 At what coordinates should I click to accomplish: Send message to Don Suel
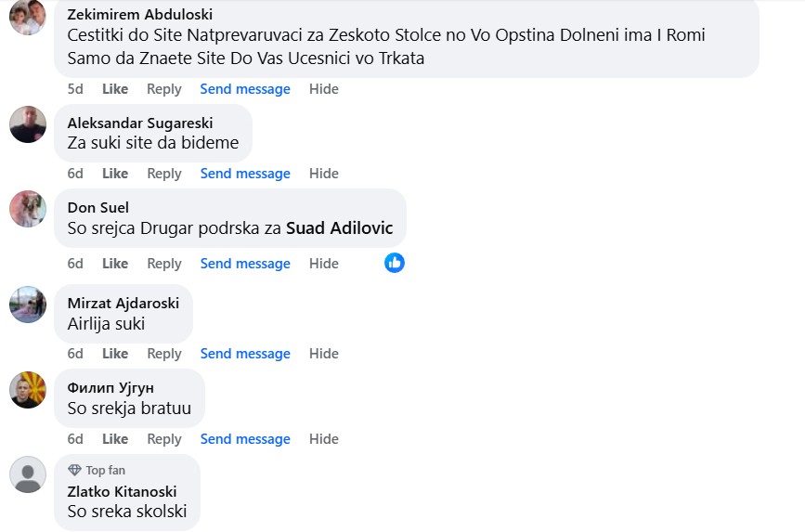click(245, 264)
